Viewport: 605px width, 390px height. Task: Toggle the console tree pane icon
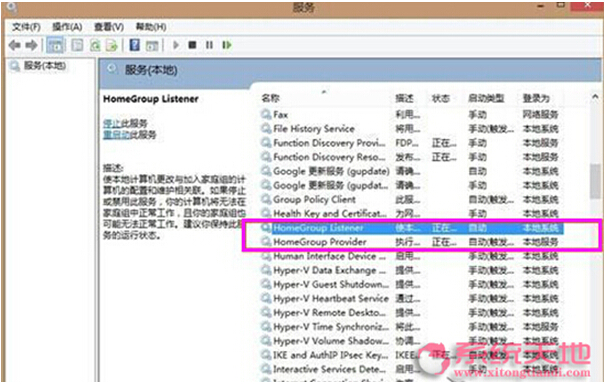point(55,46)
